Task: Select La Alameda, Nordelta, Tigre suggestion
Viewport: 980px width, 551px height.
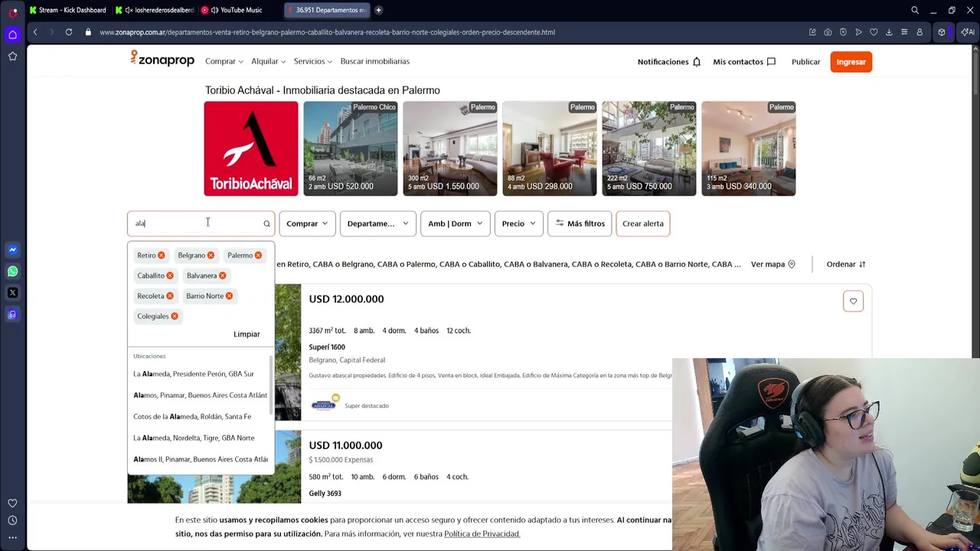Action: (201, 439)
